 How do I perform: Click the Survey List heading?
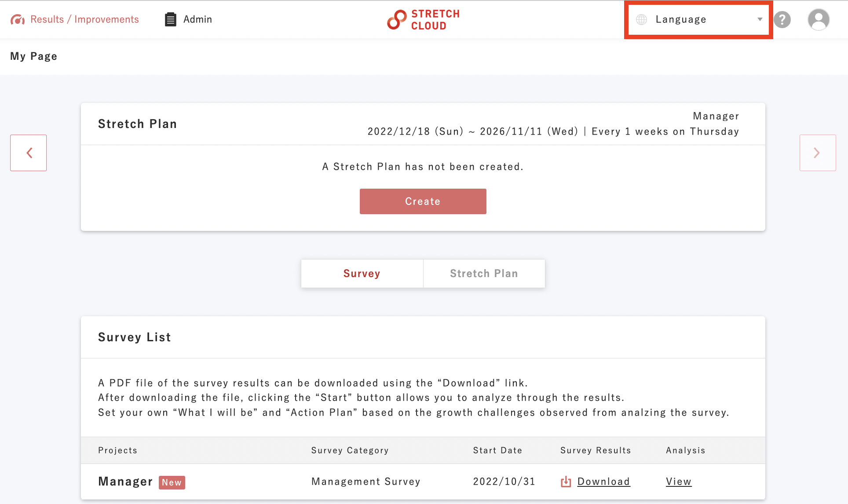(135, 337)
